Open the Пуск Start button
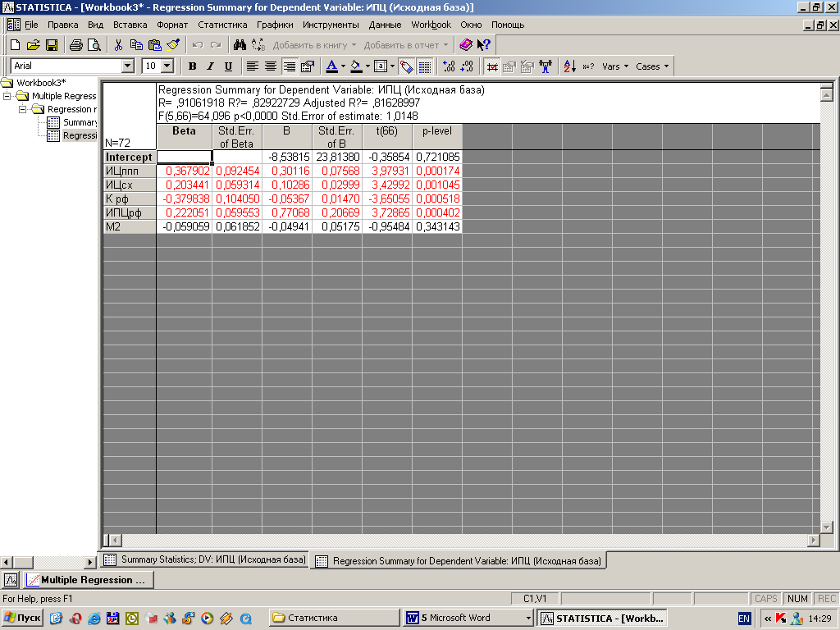 point(21,618)
